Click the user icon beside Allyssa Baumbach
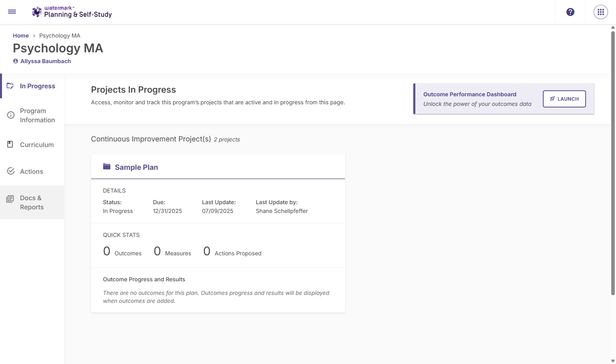 click(x=16, y=61)
